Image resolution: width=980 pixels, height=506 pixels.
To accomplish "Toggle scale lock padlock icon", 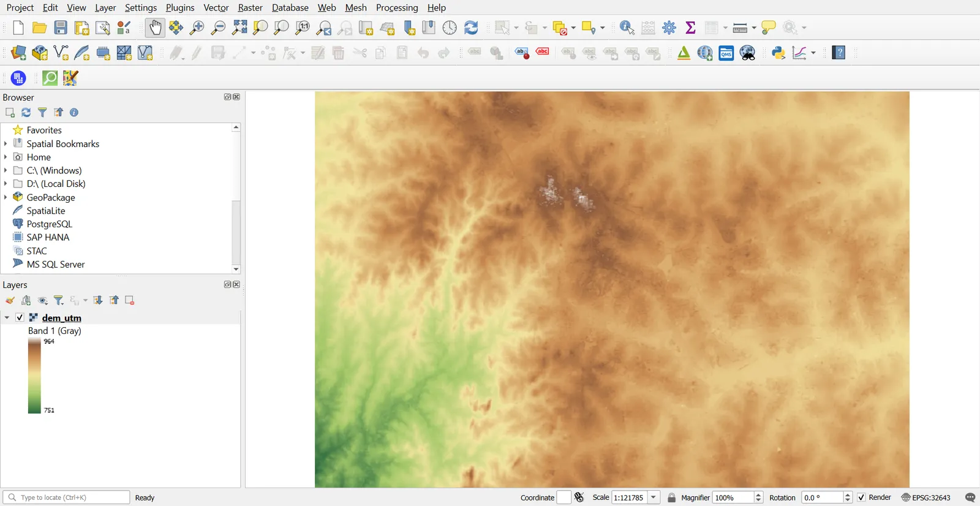I will point(671,497).
